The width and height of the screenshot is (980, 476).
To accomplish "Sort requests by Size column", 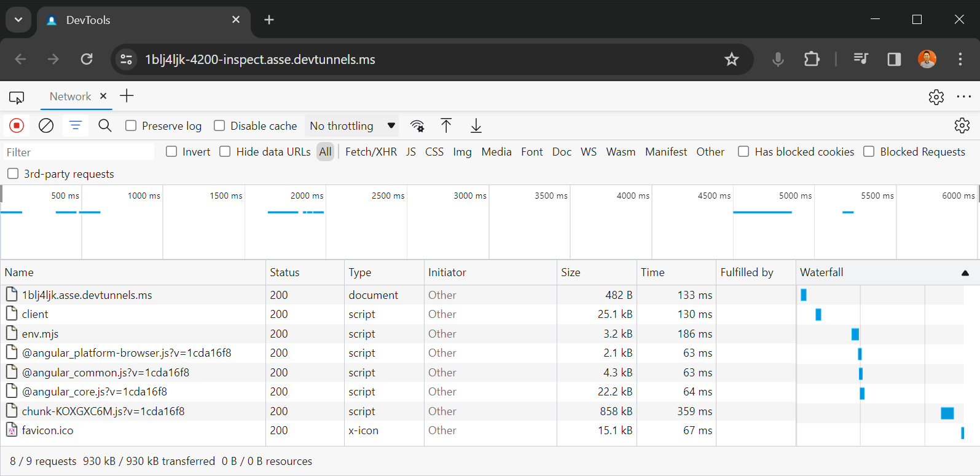I will (x=597, y=272).
